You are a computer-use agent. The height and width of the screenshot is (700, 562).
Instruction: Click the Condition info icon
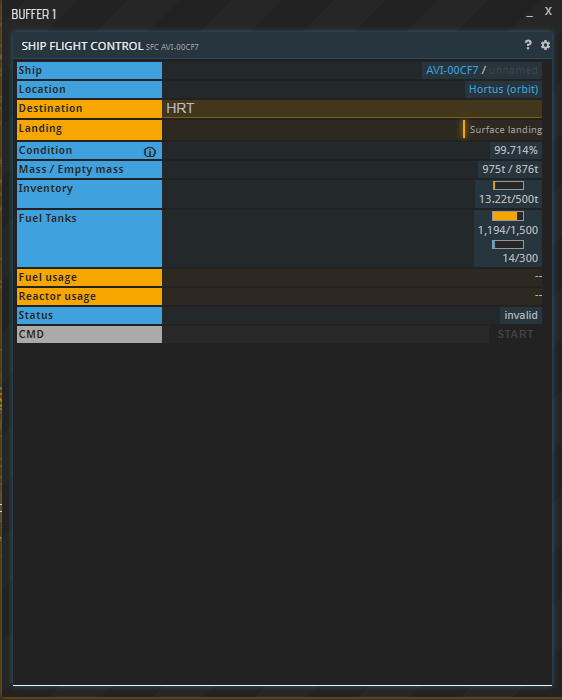click(x=150, y=152)
